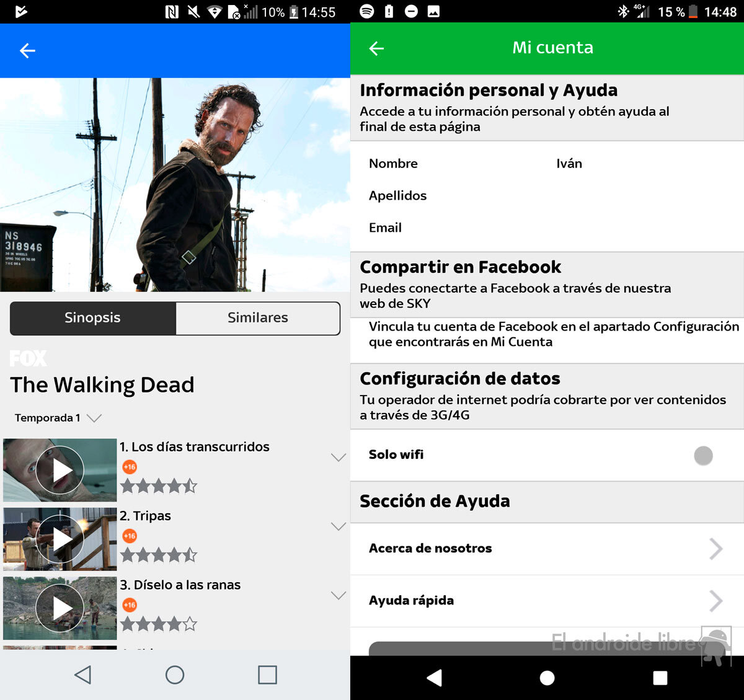Tap Vincula tu cuenta de Facebook text
Image resolution: width=744 pixels, height=700 pixels.
coord(554,334)
